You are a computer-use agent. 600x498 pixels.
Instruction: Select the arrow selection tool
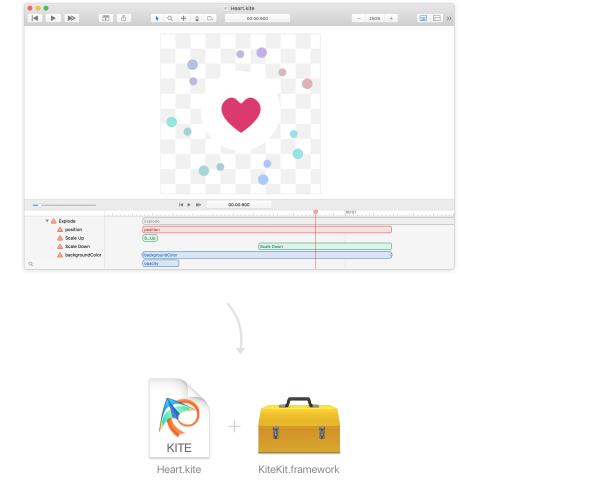157,18
